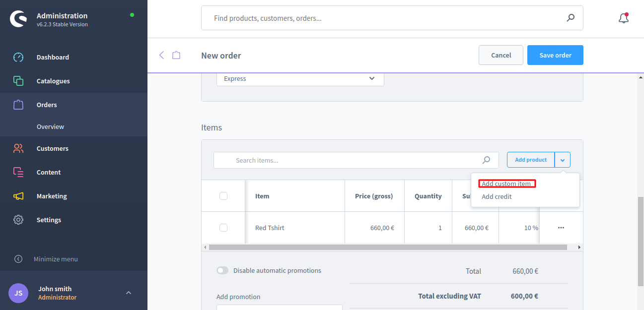Open the Dashboard gauge icon
The height and width of the screenshot is (310, 644).
(x=18, y=57)
